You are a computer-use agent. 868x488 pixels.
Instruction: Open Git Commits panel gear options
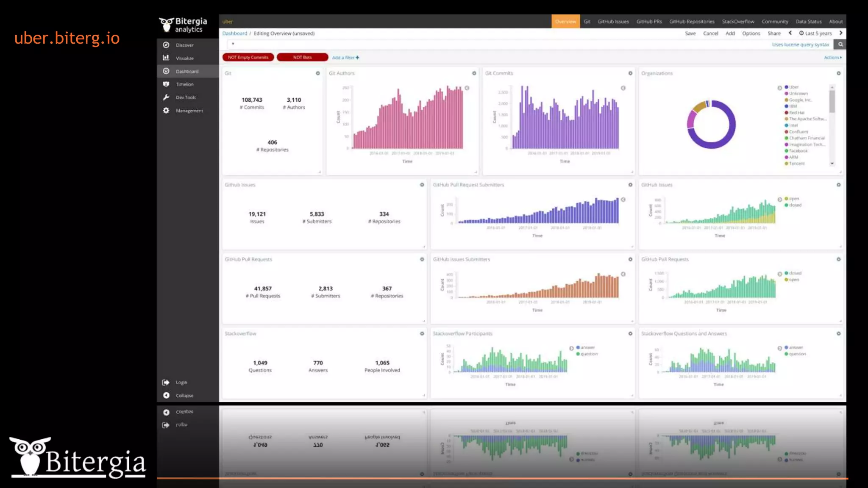tap(630, 73)
